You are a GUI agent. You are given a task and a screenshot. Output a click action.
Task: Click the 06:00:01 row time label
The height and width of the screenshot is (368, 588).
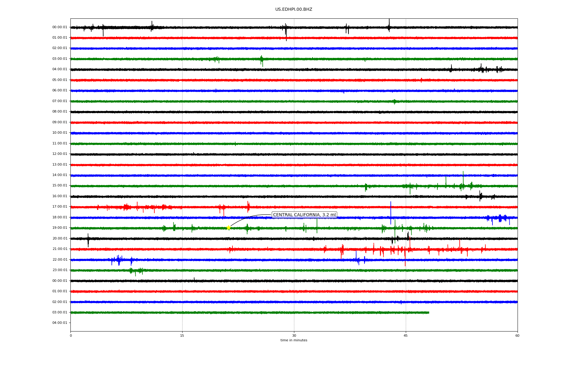pos(60,90)
